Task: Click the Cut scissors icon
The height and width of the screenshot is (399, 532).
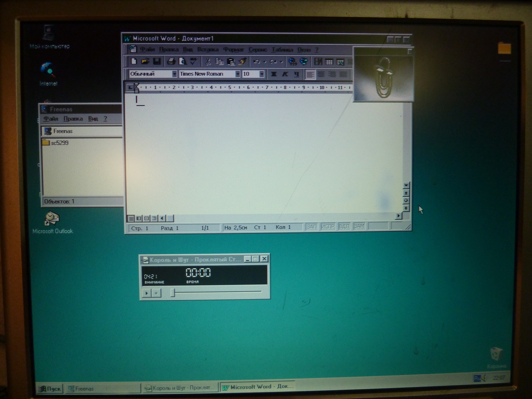Action: point(208,62)
